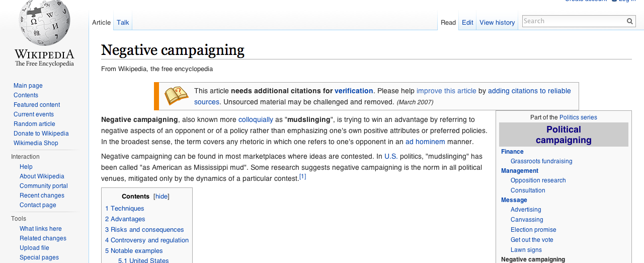Open What links here
Viewport: 644px width, 263px height.
tap(41, 229)
